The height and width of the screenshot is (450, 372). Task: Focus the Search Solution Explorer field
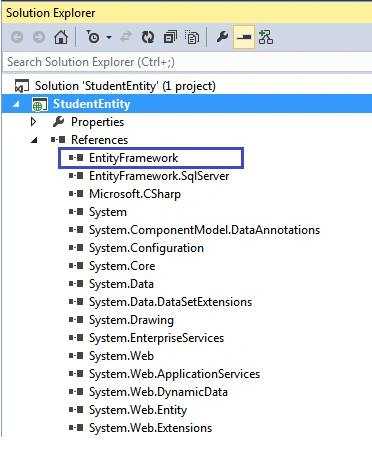pyautogui.click(x=187, y=62)
